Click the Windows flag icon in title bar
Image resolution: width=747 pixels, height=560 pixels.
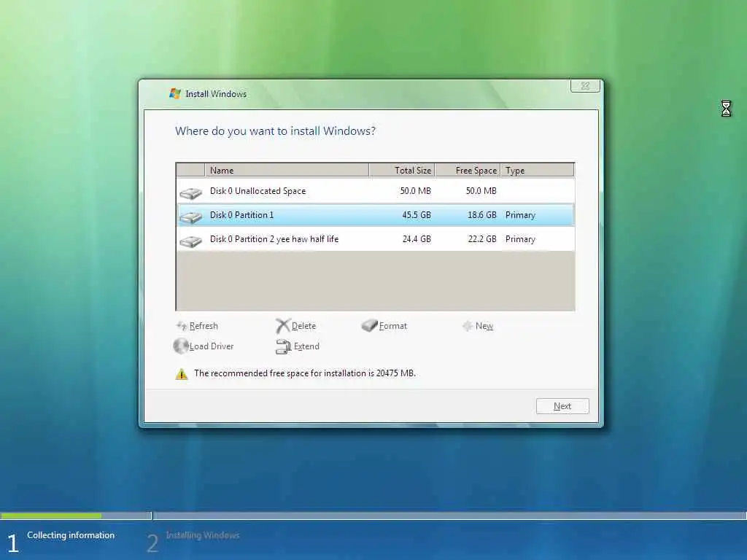[175, 93]
